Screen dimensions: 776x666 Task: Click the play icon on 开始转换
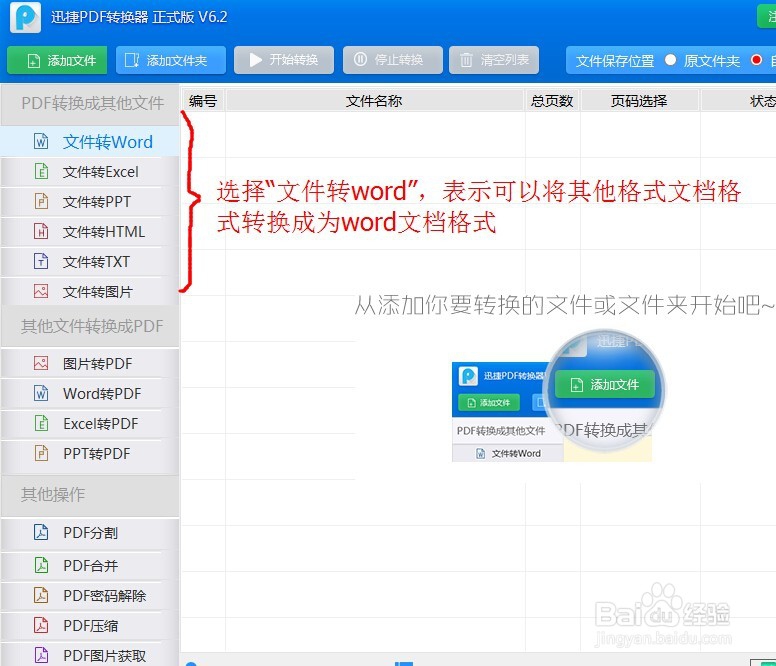[x=255, y=60]
